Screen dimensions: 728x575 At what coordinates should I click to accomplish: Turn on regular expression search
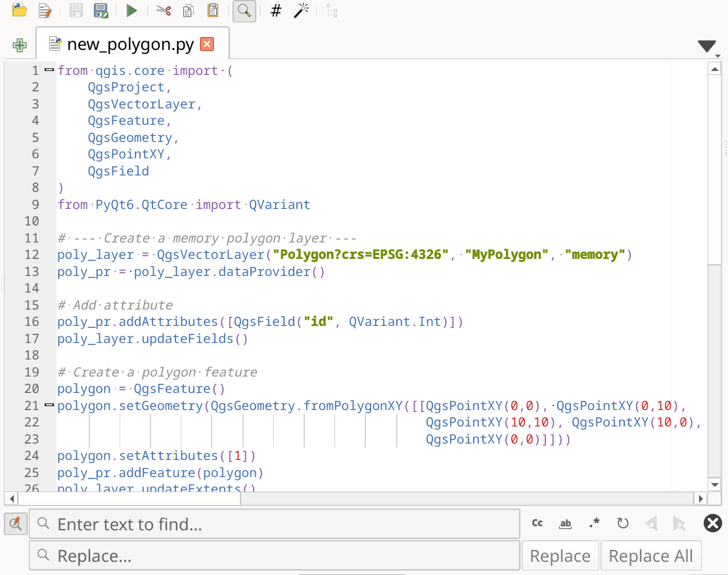(x=594, y=523)
